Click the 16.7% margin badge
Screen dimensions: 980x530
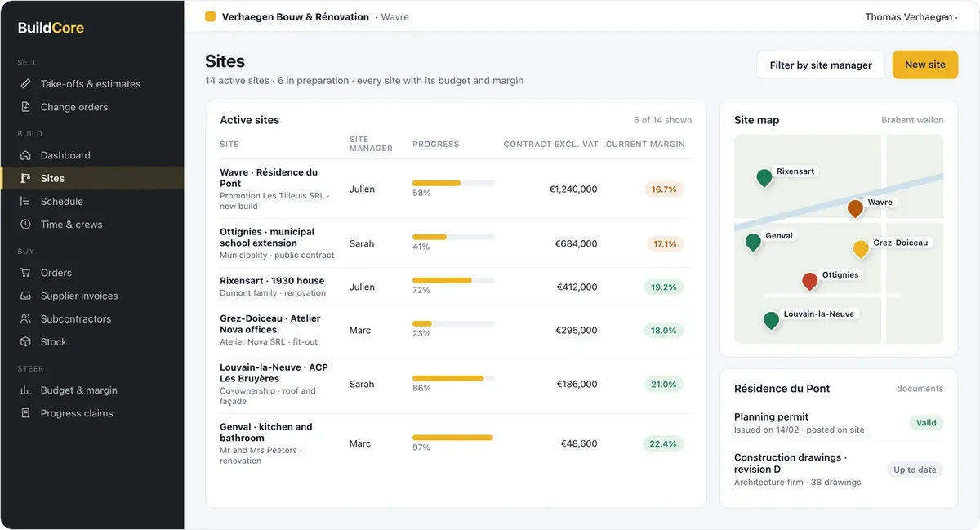tap(664, 189)
